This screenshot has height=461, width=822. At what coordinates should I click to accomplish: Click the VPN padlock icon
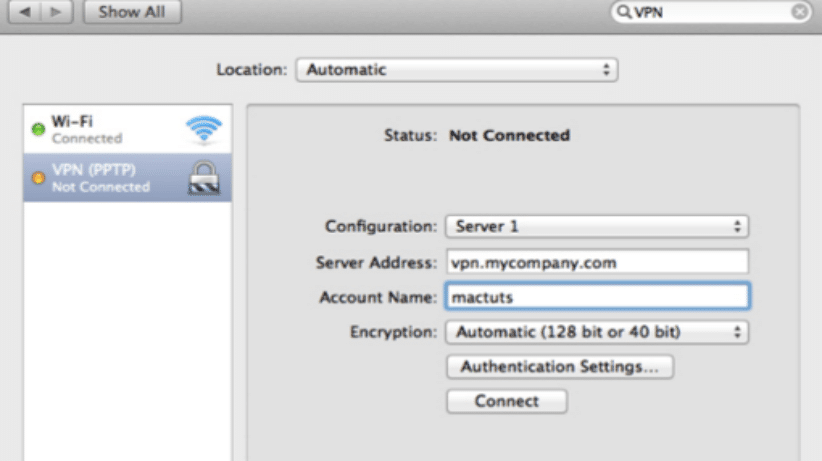click(204, 178)
